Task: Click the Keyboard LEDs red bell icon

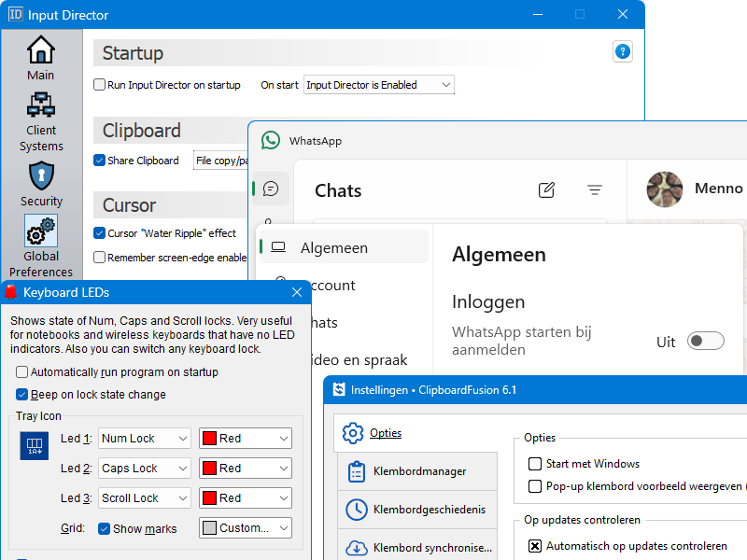Action: click(x=10, y=292)
